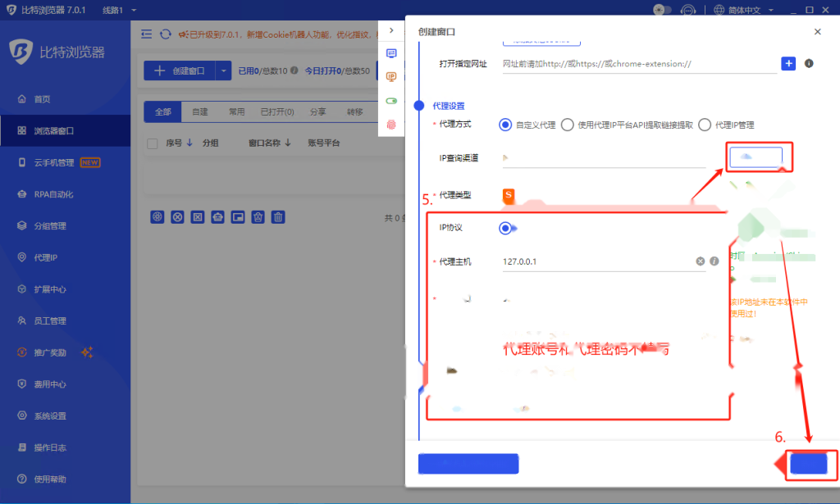The image size is (840, 504).
Task: Click the circled-X close-windows batch icon
Action: click(177, 216)
